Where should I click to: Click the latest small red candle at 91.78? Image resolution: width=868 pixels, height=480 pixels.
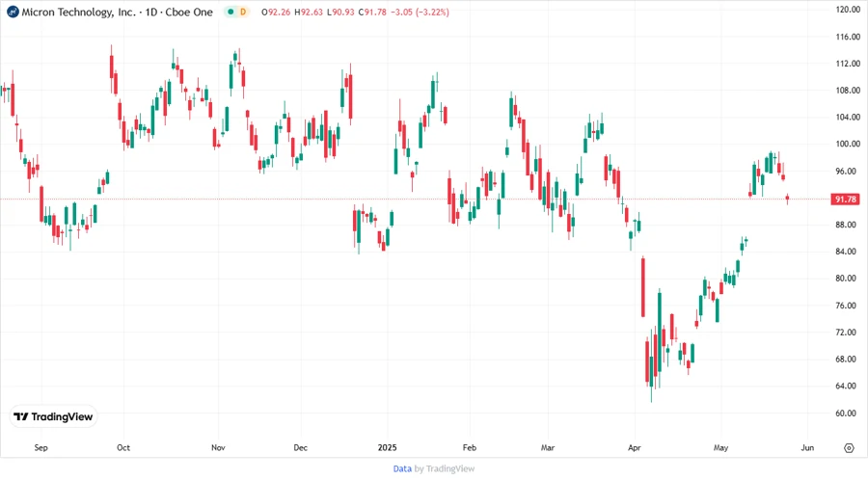[x=787, y=198]
